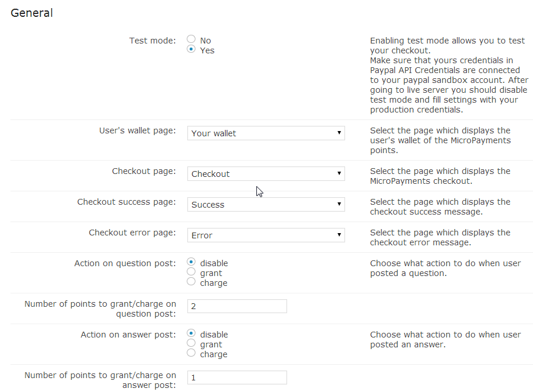Expand the Checkout page dropdown
533x392 pixels.
pos(266,174)
